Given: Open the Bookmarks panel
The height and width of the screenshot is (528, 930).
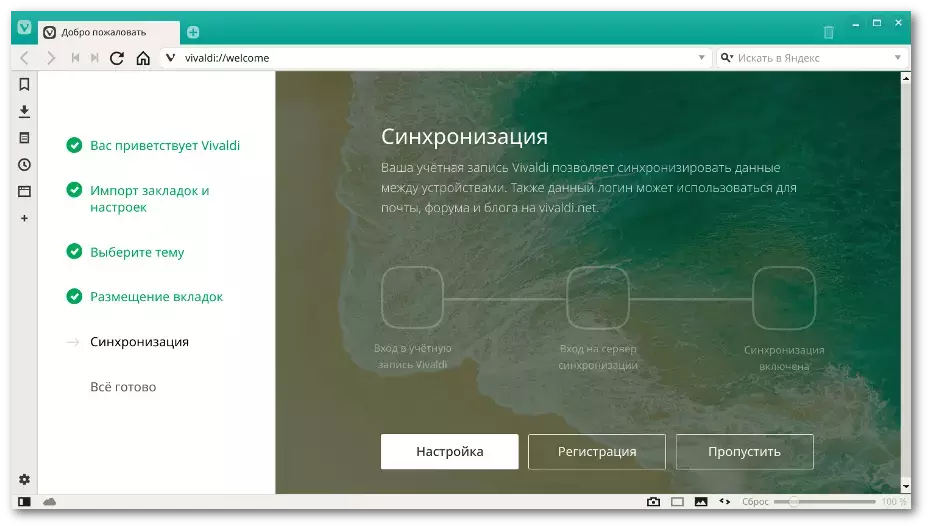Looking at the screenshot, I should (24, 84).
